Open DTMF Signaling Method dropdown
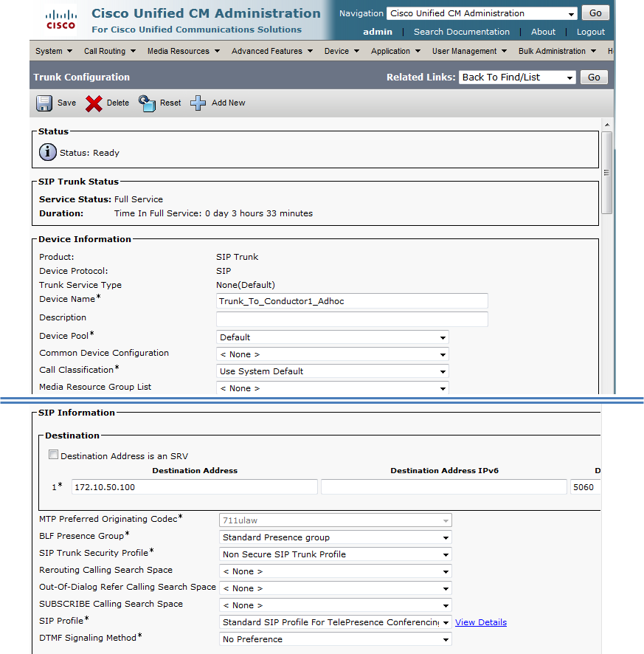Screen dimensions: 644x654 click(x=335, y=639)
